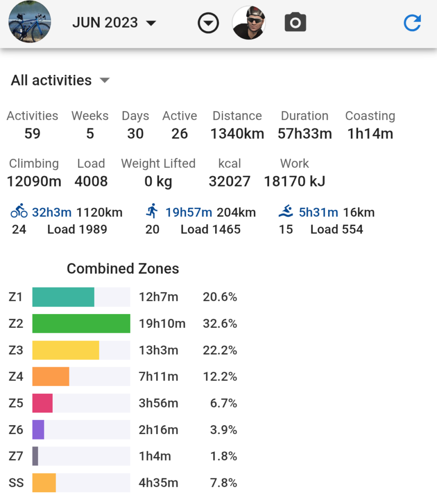Click the swimming icon
Screen dimensions: 437x504
click(x=286, y=212)
